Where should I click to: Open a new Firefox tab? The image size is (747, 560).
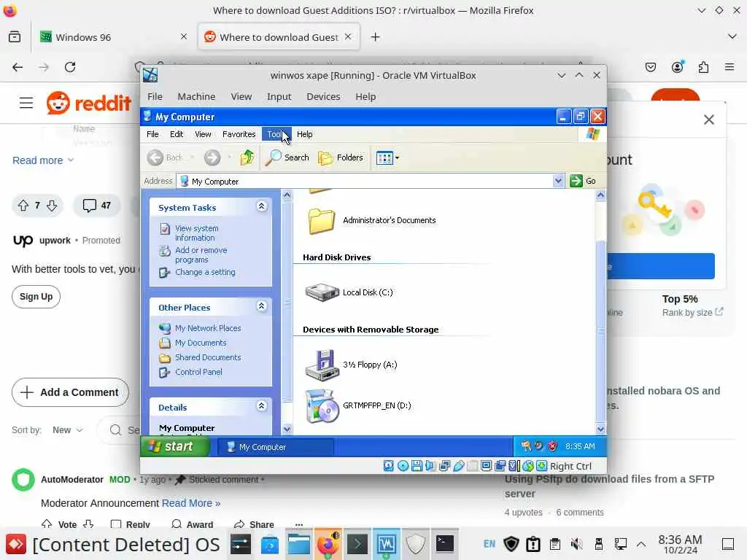pyautogui.click(x=375, y=37)
